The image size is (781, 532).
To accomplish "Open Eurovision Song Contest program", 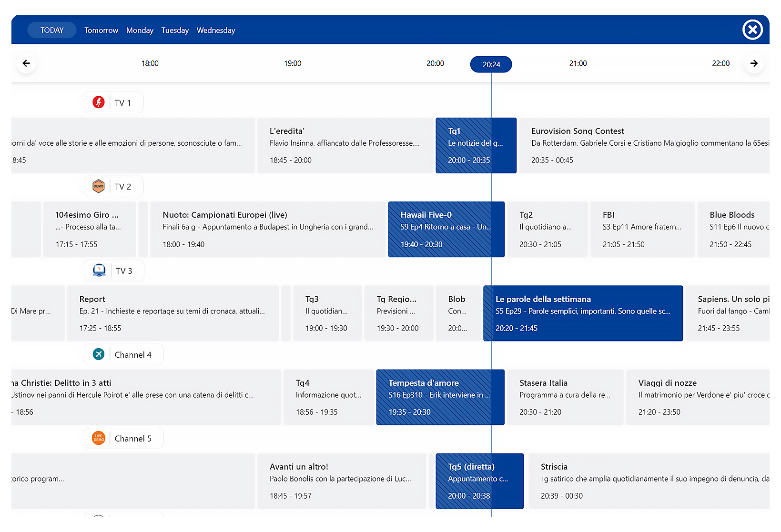I will pos(644,145).
